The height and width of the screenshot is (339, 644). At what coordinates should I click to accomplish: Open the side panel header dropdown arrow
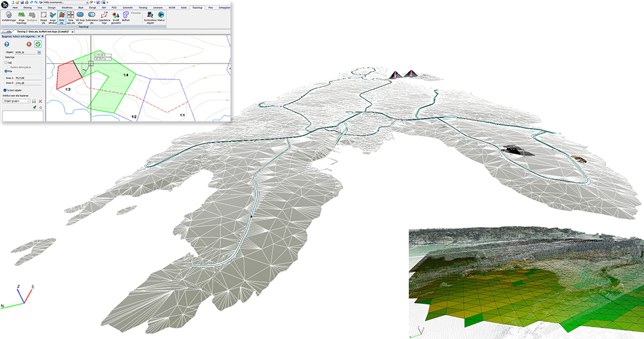[40, 37]
